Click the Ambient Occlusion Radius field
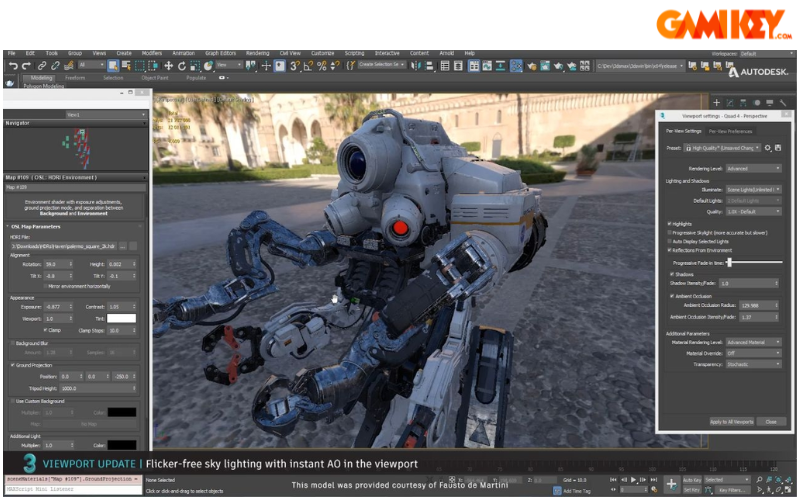Image resolution: width=800 pixels, height=500 pixels. pyautogui.click(x=759, y=306)
